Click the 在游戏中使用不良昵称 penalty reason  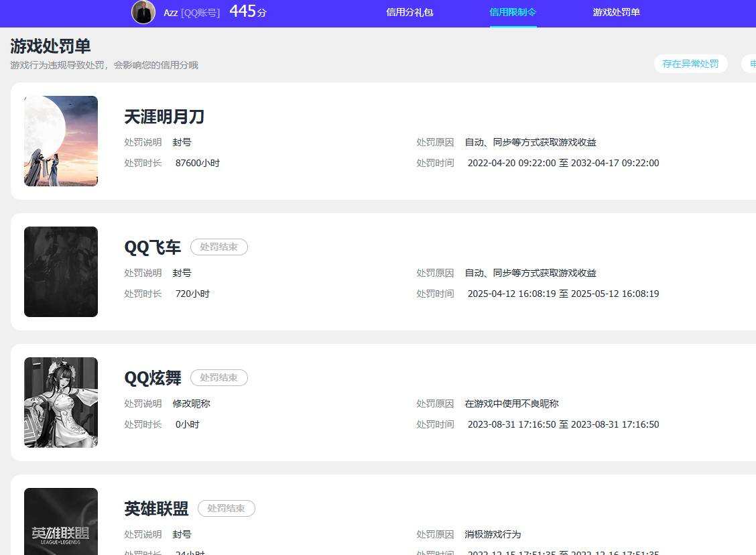coord(511,404)
